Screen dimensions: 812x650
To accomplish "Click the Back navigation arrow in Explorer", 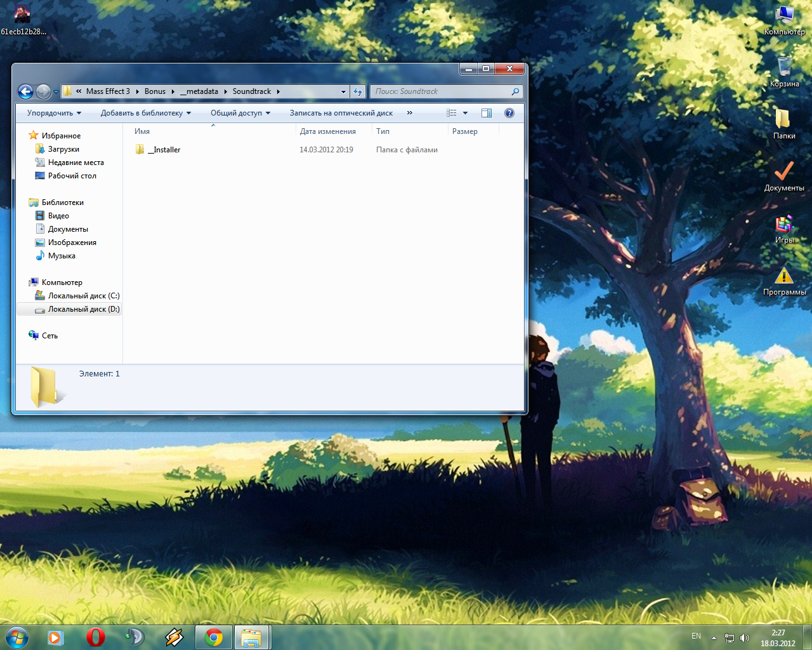I will click(25, 92).
